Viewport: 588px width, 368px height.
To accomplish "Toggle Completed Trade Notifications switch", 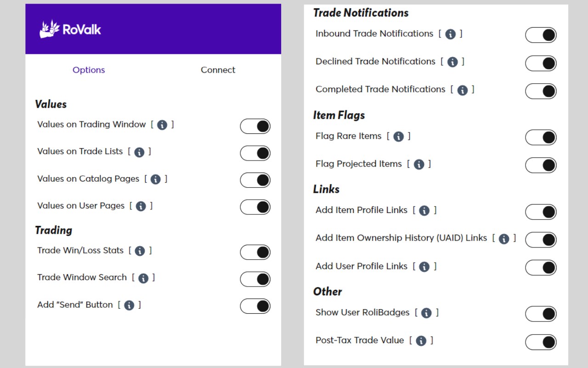I will coord(541,91).
